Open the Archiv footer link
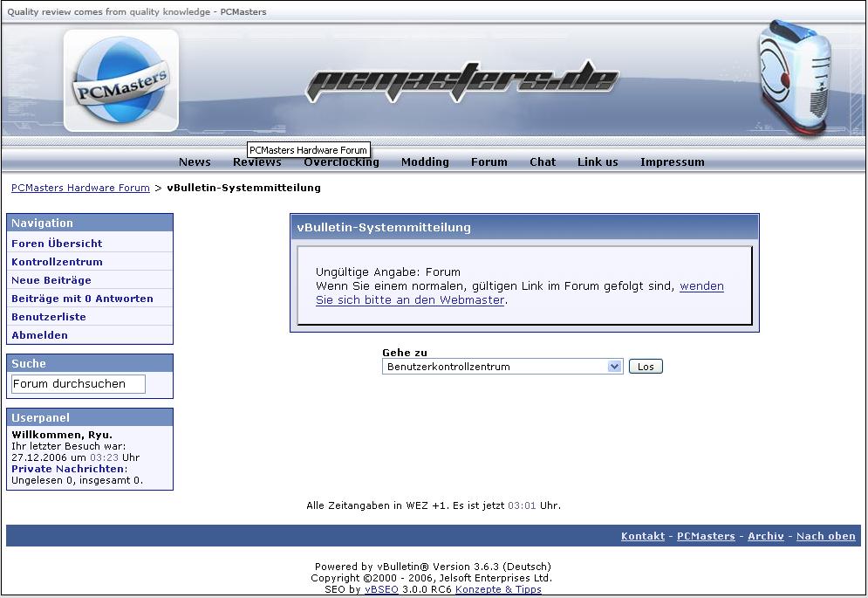The image size is (868, 598). [766, 536]
